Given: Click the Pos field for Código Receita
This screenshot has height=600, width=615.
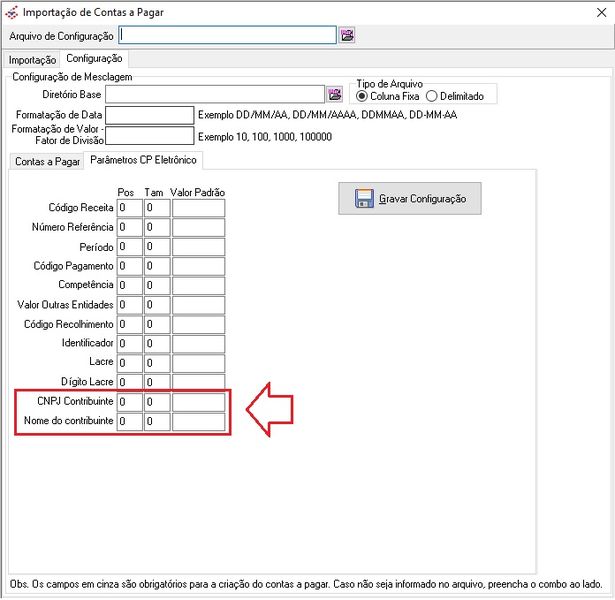Looking at the screenshot, I should click(x=128, y=208).
